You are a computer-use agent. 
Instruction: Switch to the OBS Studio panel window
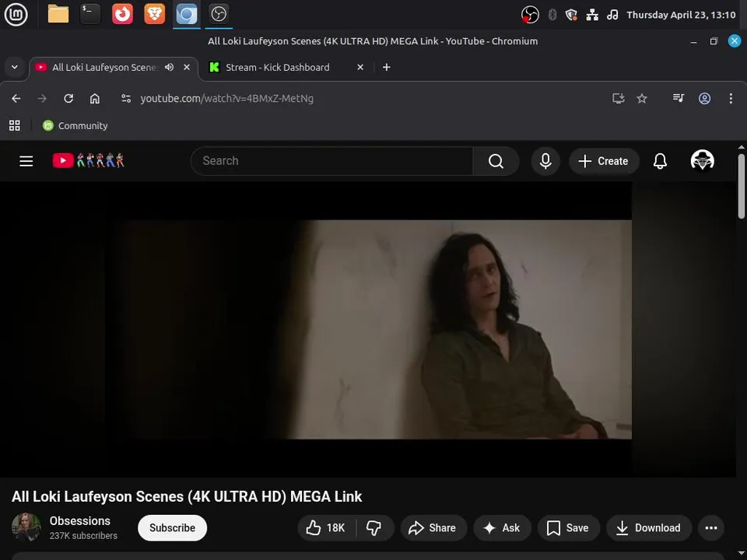pos(219,14)
